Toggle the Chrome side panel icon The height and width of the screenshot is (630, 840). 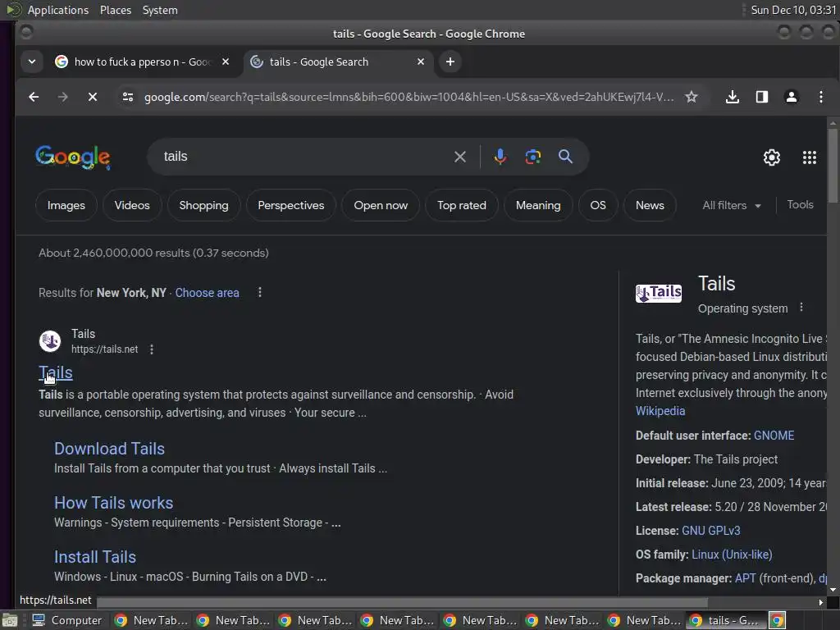(x=762, y=97)
